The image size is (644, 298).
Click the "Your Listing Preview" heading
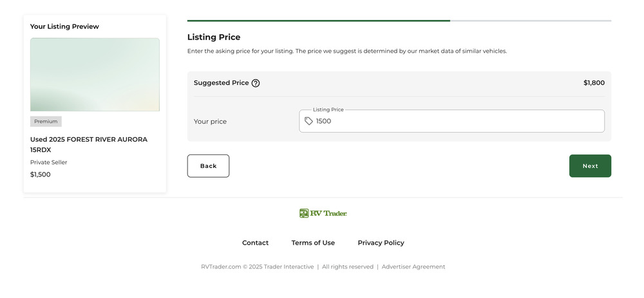click(64, 26)
